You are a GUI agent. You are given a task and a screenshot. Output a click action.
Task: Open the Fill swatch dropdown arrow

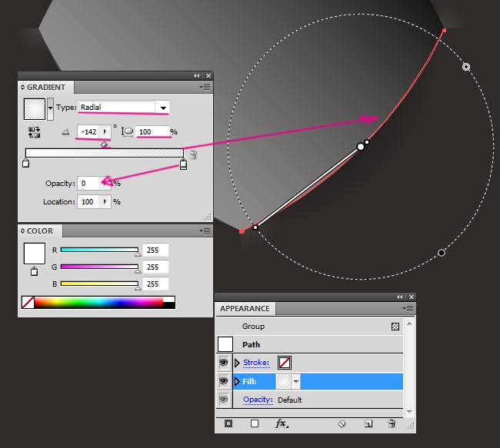tap(296, 381)
